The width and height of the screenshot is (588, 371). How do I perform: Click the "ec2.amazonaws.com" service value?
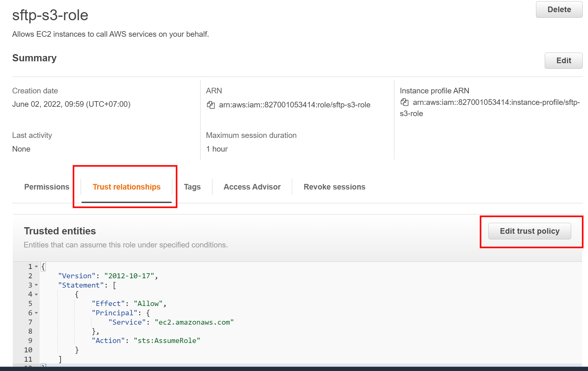coord(194,322)
